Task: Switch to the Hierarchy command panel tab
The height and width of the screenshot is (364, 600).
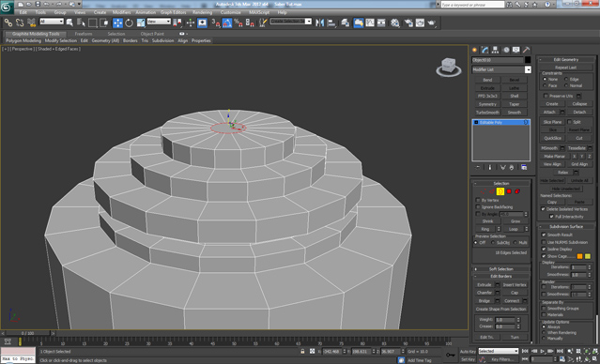Action: (x=496, y=50)
